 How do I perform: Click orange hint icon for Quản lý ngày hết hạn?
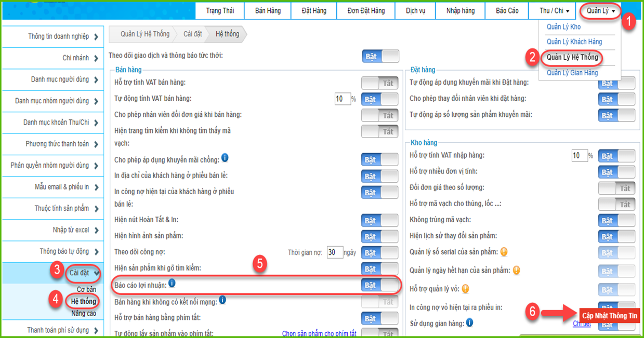516,270
